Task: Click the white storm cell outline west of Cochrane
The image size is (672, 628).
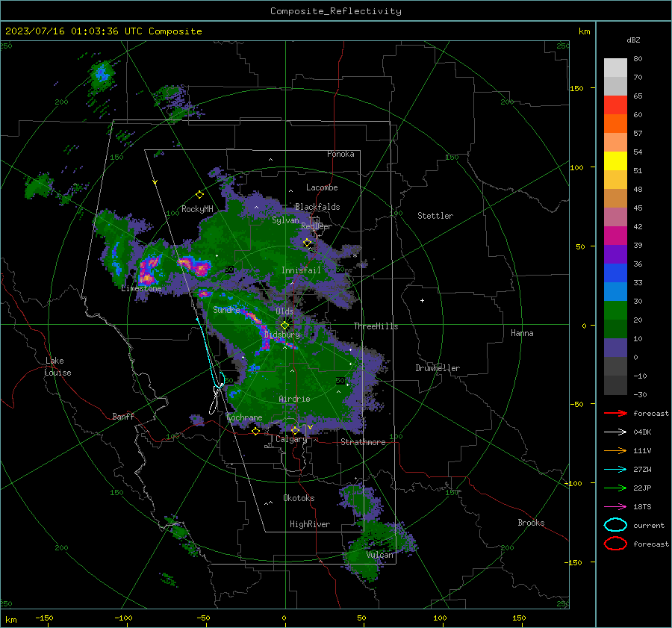Action: tap(216, 399)
